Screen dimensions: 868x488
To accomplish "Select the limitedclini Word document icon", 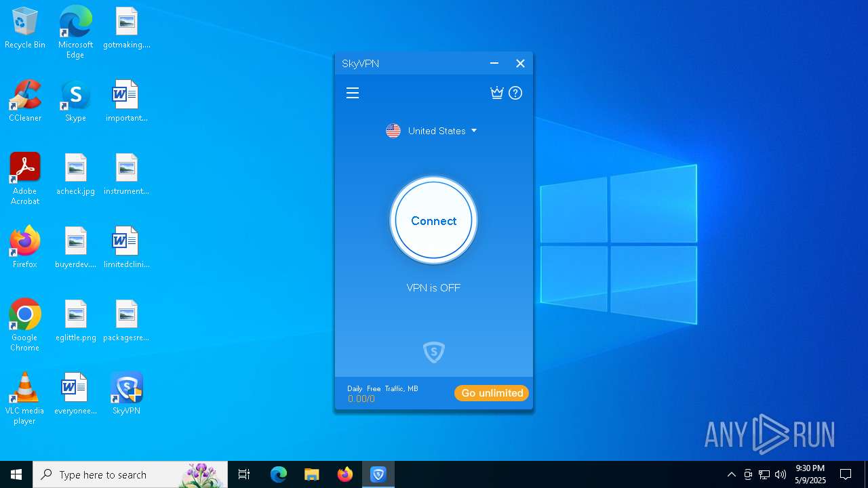I will [x=127, y=248].
